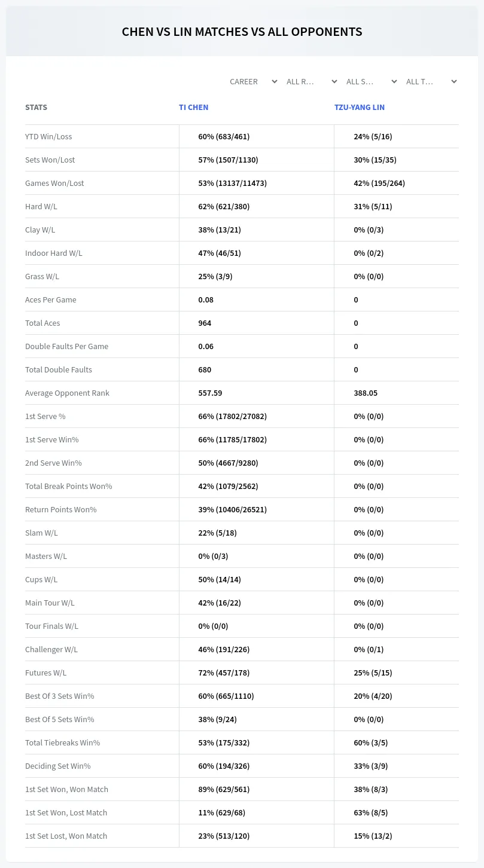484x868 pixels.
Task: Select the Futures W/L row label
Action: tap(46, 673)
